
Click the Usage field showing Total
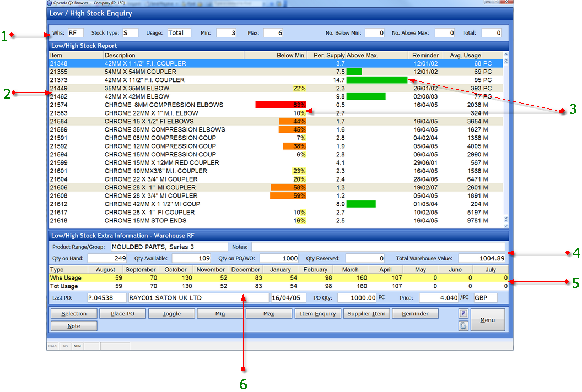coord(179,33)
